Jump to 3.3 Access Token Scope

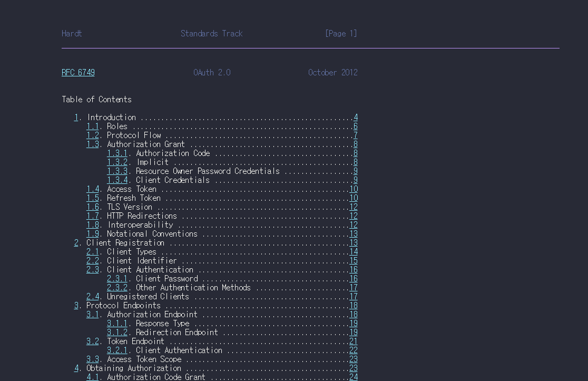click(93, 359)
